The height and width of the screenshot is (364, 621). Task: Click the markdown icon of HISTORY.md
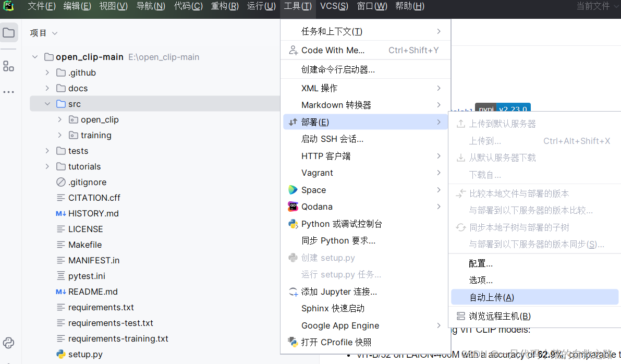click(x=60, y=213)
